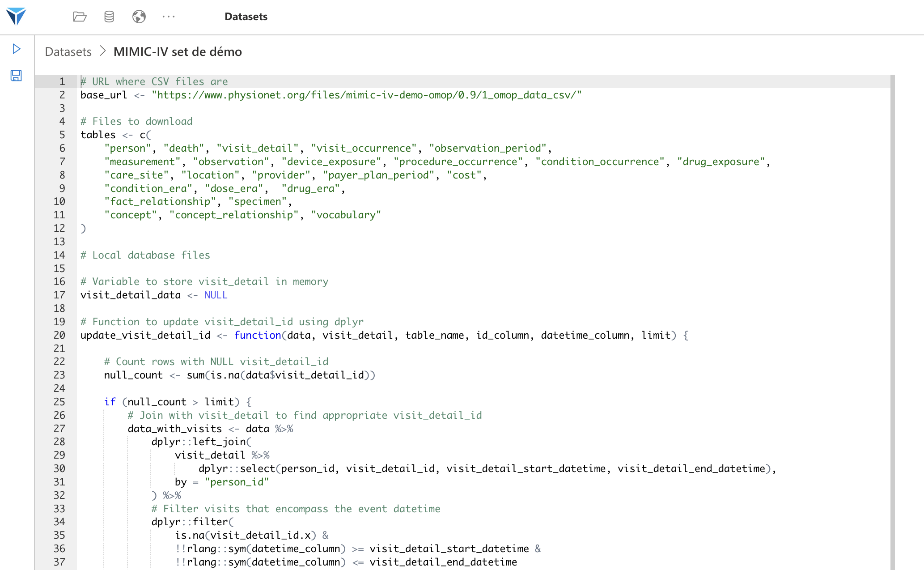Go back to Datasets breadcrumb link
The image size is (924, 570).
point(68,52)
